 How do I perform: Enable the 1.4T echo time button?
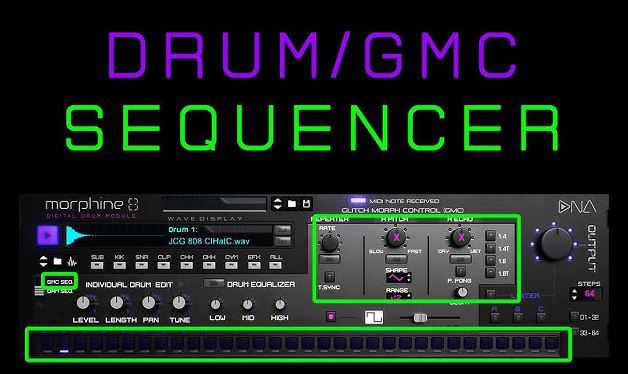pyautogui.click(x=491, y=248)
